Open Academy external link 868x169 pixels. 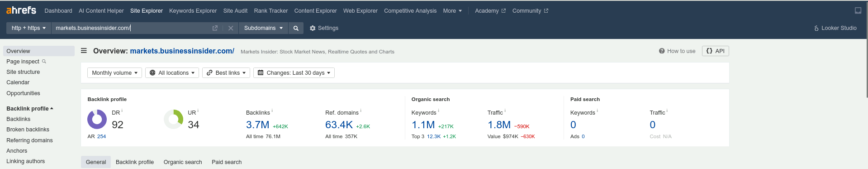pos(490,10)
